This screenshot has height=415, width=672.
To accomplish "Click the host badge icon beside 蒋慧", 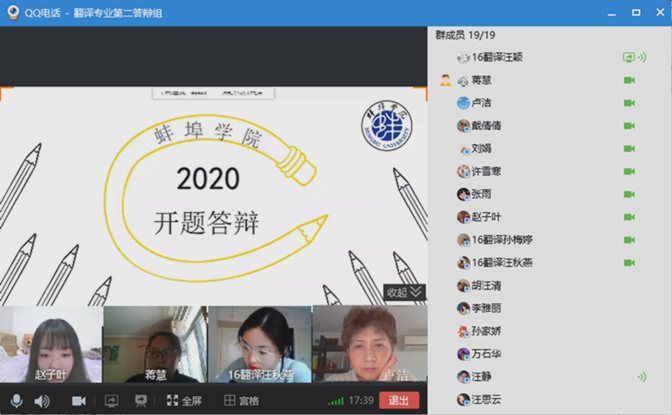I will [445, 80].
